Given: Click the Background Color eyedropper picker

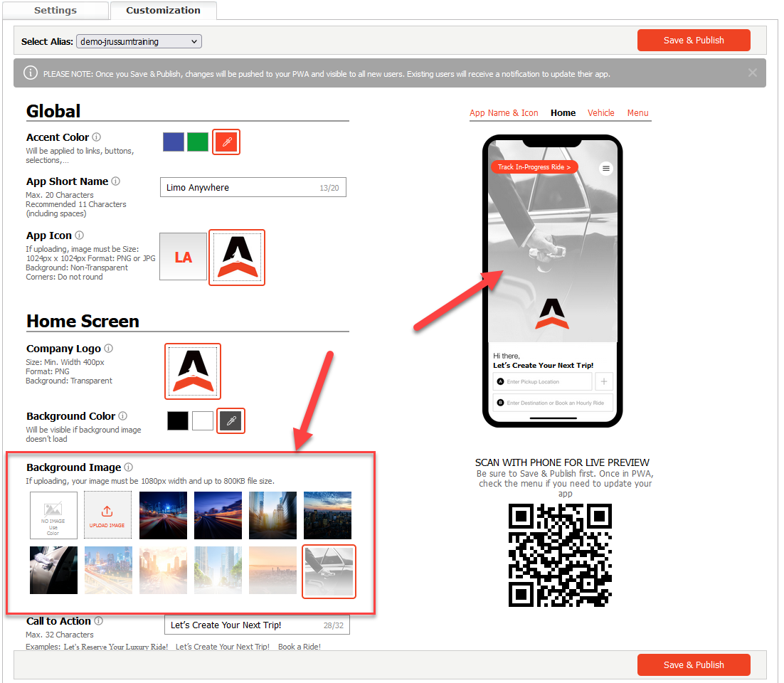Looking at the screenshot, I should pos(231,421).
